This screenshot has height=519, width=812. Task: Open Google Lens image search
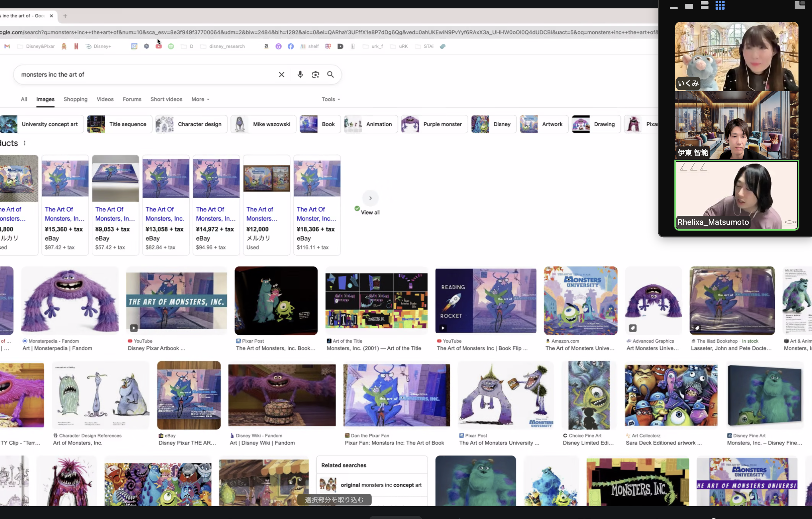315,75
